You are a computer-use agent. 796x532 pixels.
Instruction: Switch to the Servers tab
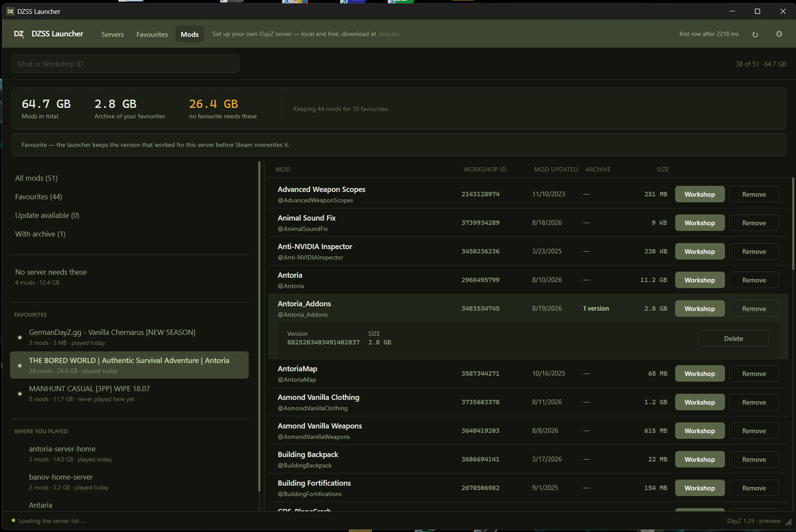tap(112, 34)
